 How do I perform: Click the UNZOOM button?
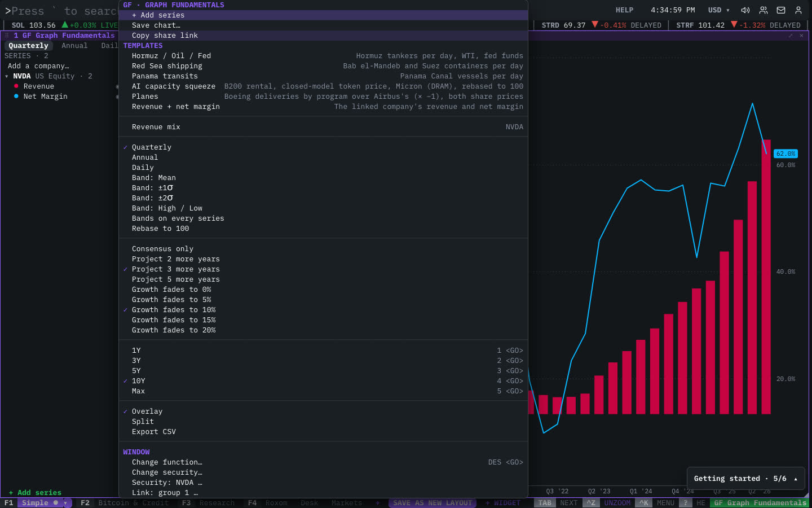click(x=617, y=503)
